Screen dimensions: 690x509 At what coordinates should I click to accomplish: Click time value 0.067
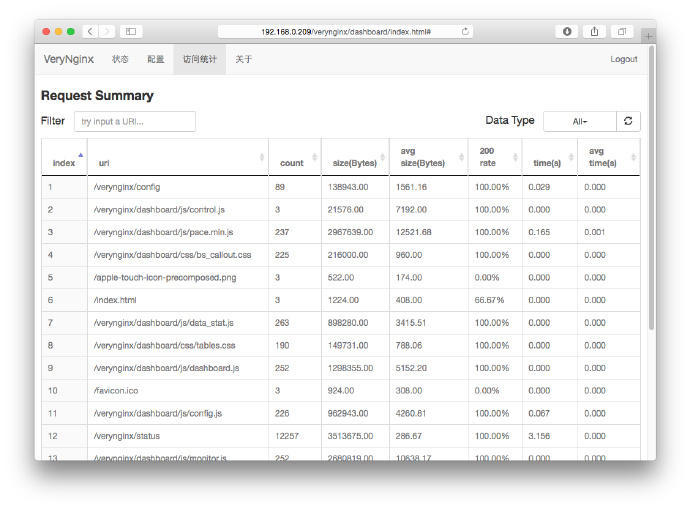point(539,414)
